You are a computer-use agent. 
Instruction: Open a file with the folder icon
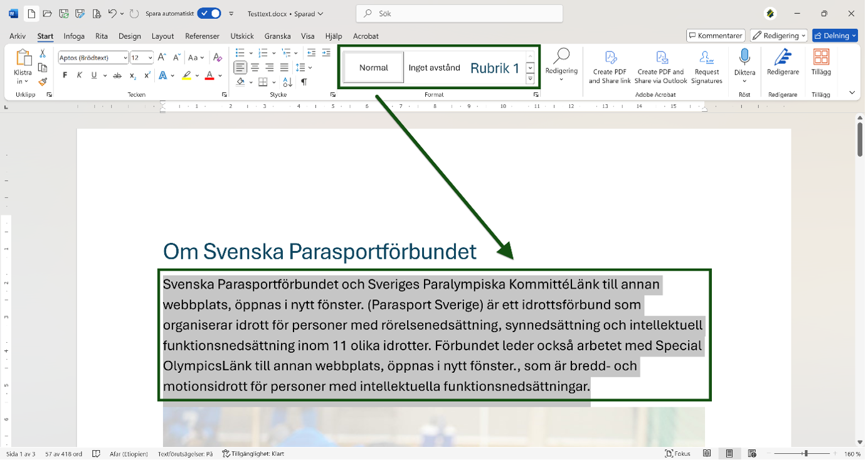[47, 13]
